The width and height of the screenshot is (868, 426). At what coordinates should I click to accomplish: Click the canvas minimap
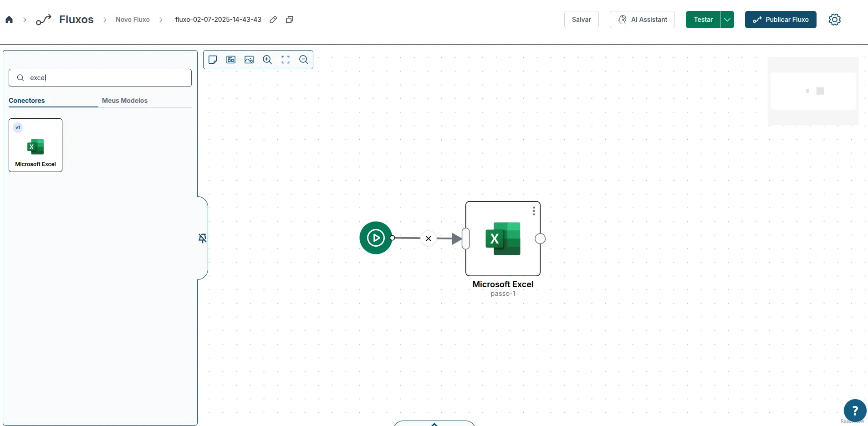tap(813, 91)
